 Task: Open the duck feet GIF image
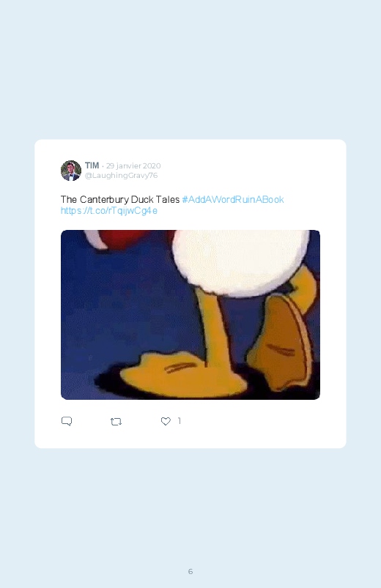pos(190,315)
